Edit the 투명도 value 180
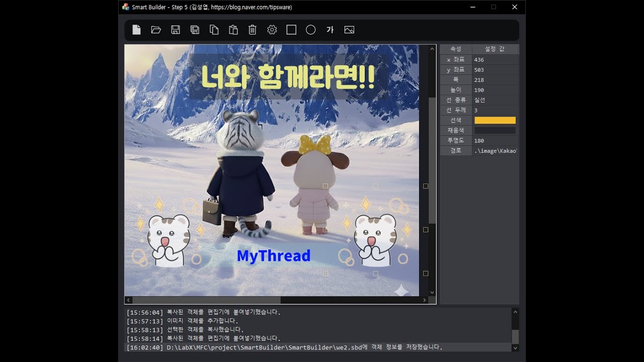The height and width of the screenshot is (362, 644). click(496, 141)
